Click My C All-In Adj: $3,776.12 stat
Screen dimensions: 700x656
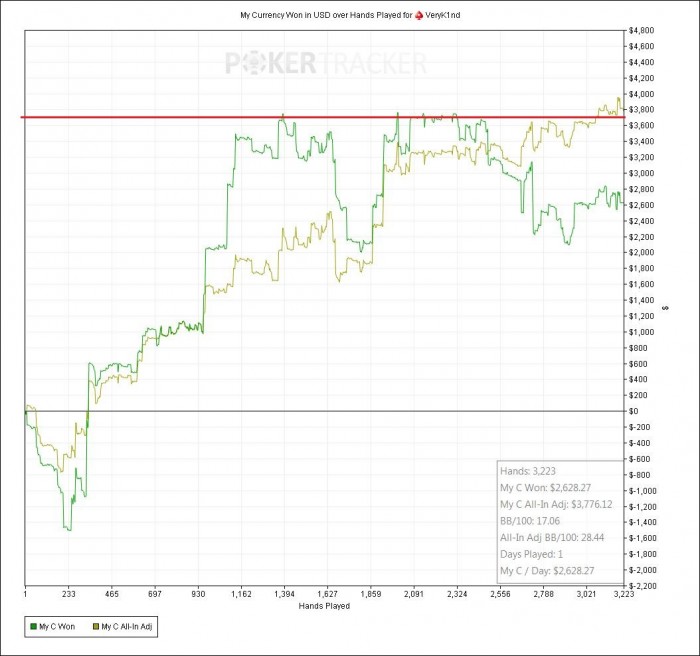click(x=556, y=504)
